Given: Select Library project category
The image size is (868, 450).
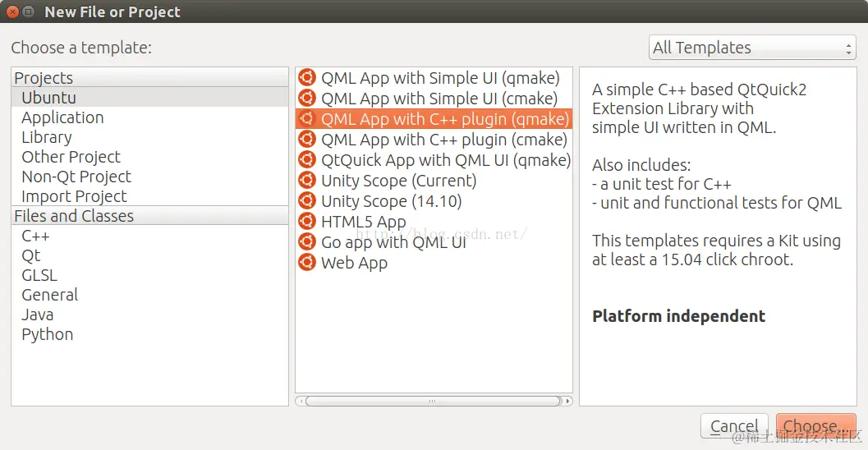Looking at the screenshot, I should pos(149,137).
